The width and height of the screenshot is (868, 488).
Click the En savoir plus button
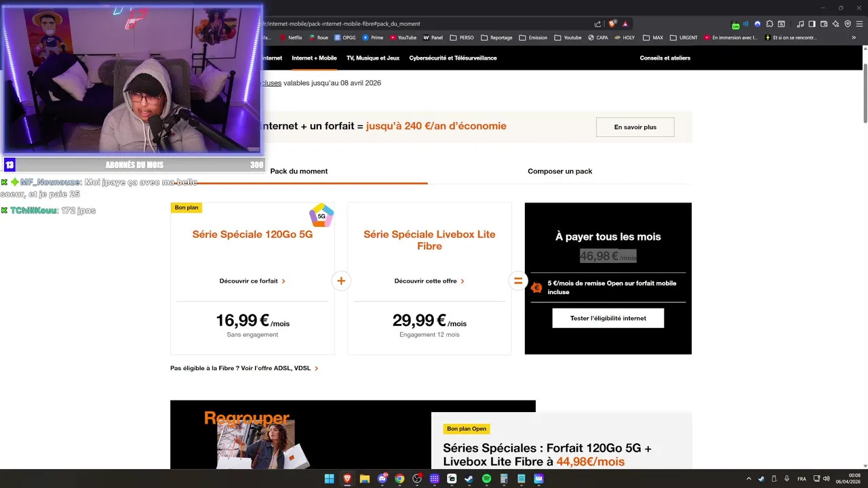coord(635,127)
